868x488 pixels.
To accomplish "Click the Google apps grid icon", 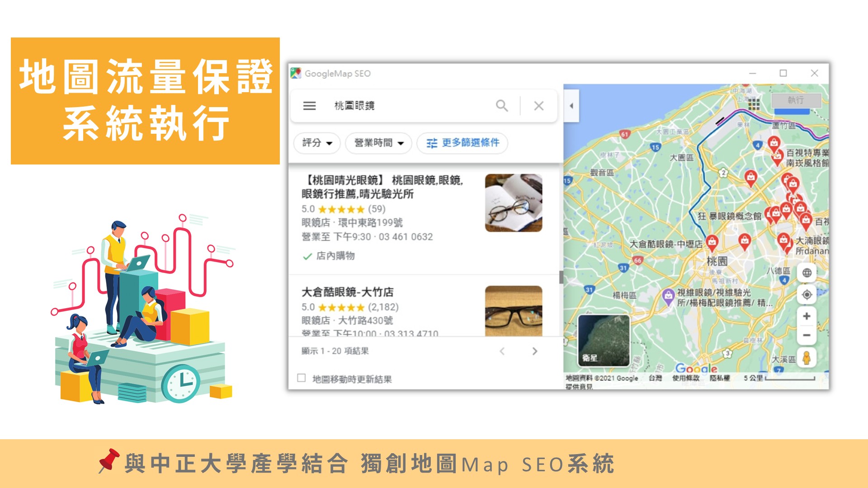I will pyautogui.click(x=754, y=105).
